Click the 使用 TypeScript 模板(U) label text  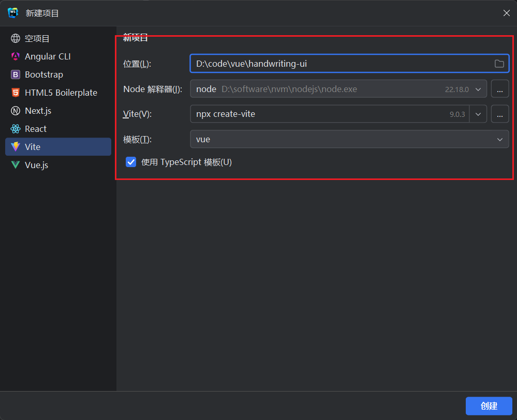coord(186,162)
